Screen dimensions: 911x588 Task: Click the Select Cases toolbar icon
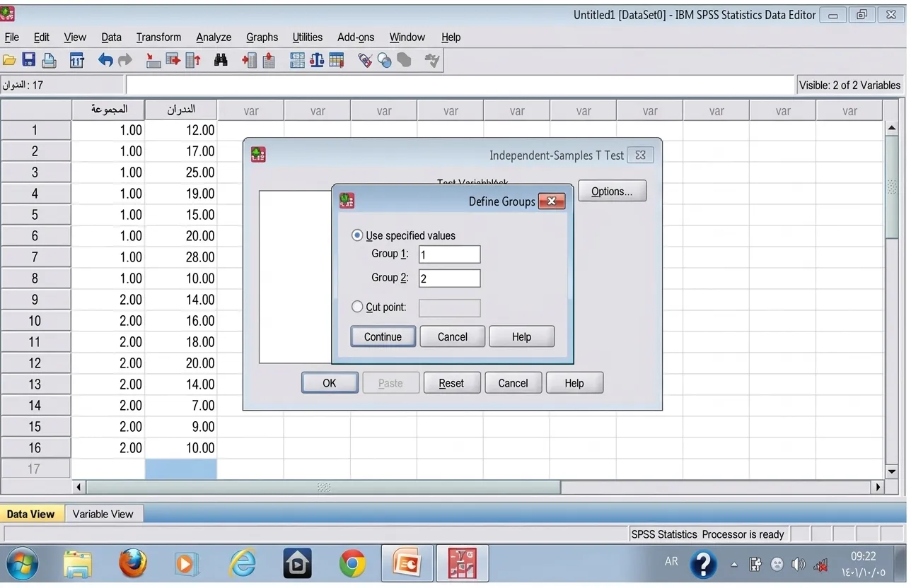[337, 61]
